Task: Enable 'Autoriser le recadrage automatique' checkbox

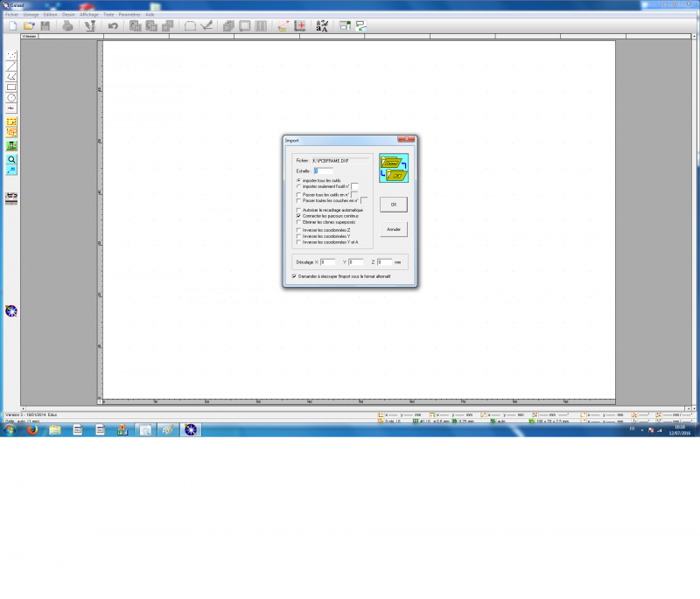Action: pyautogui.click(x=298, y=210)
